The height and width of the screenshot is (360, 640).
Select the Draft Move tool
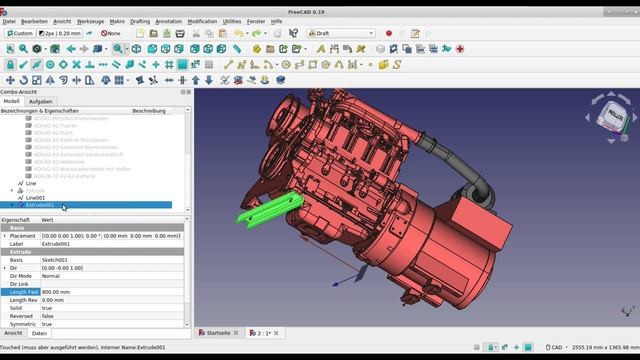coord(10,80)
